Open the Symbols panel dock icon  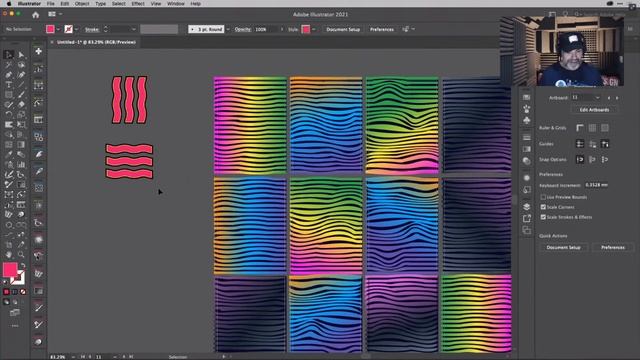pos(527,120)
